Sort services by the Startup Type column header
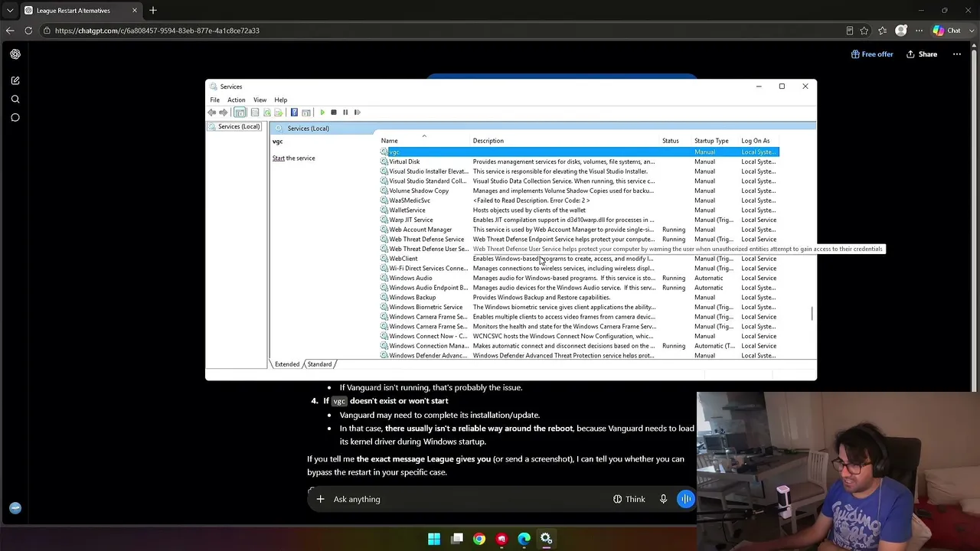The image size is (980, 551). pos(715,141)
